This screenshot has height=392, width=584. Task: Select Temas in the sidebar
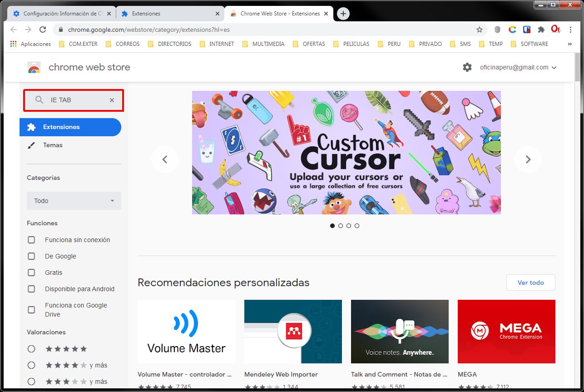click(70, 145)
